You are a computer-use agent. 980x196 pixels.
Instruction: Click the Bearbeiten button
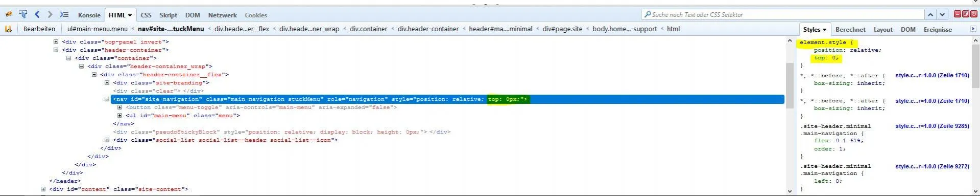pos(39,29)
